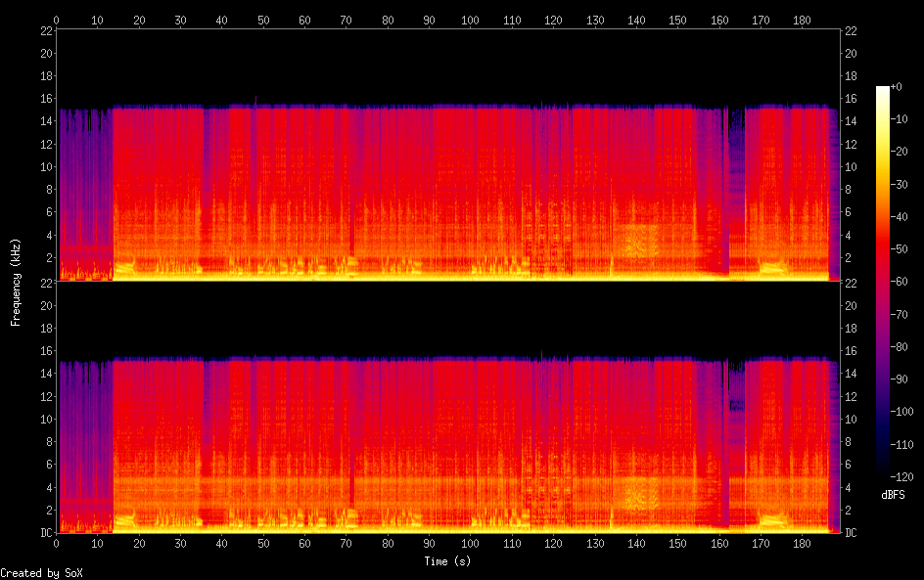
Task: Click the 16 kHz label on the upper channel's right axis
Action: click(851, 99)
